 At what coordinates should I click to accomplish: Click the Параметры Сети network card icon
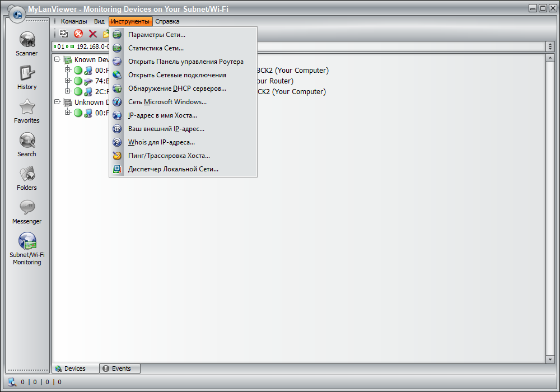pyautogui.click(x=117, y=35)
